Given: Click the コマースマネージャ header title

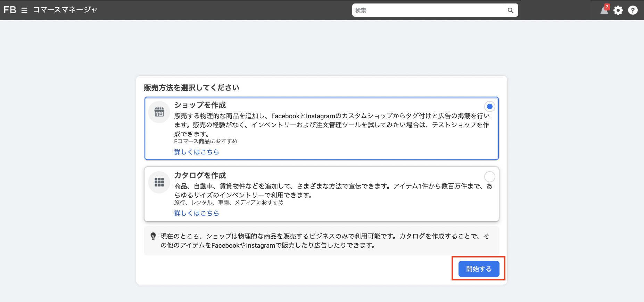Looking at the screenshot, I should (65, 10).
